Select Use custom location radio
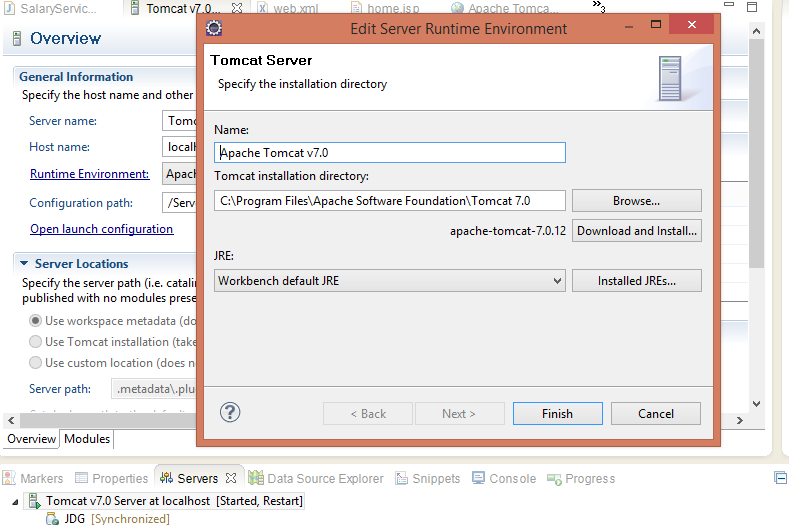The image size is (789, 525). click(x=35, y=363)
